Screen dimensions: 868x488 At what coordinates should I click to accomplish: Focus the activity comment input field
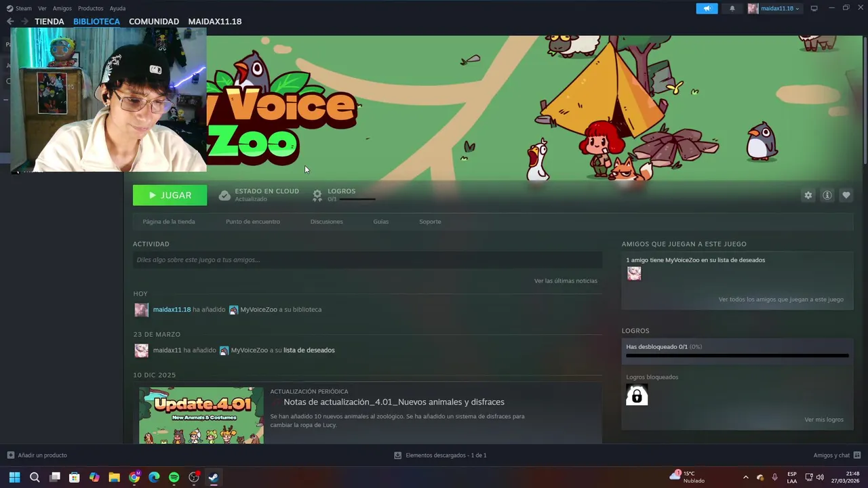point(368,260)
